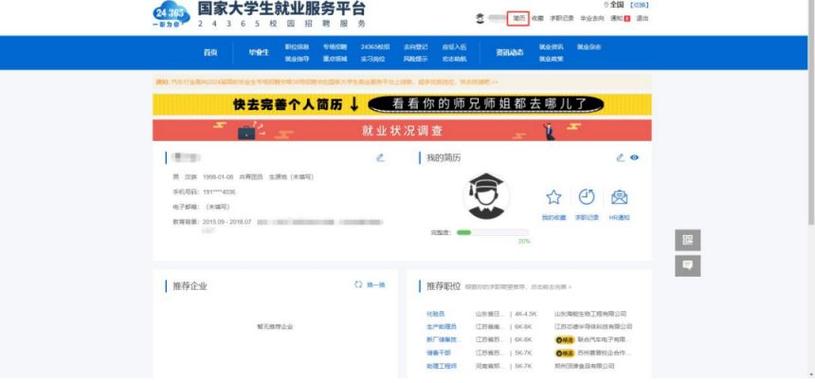The width and height of the screenshot is (815, 383).
Task: Open 毕业去向 in the top user links
Action: [592, 18]
